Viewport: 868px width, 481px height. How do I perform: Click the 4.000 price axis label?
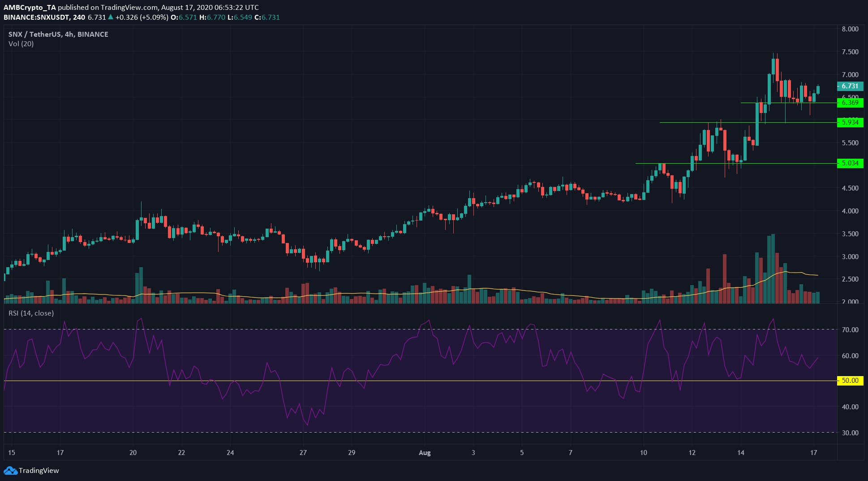tap(850, 211)
